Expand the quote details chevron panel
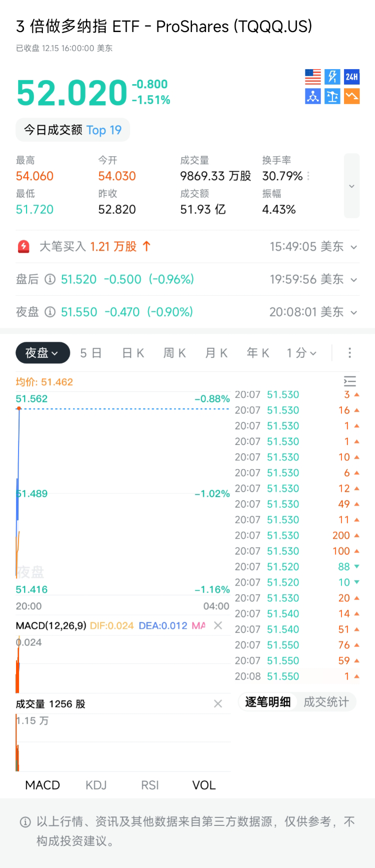The image size is (375, 868). (x=351, y=186)
